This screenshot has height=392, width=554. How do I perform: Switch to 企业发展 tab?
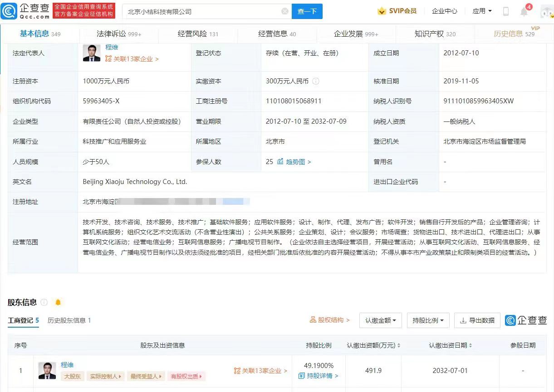point(356,34)
